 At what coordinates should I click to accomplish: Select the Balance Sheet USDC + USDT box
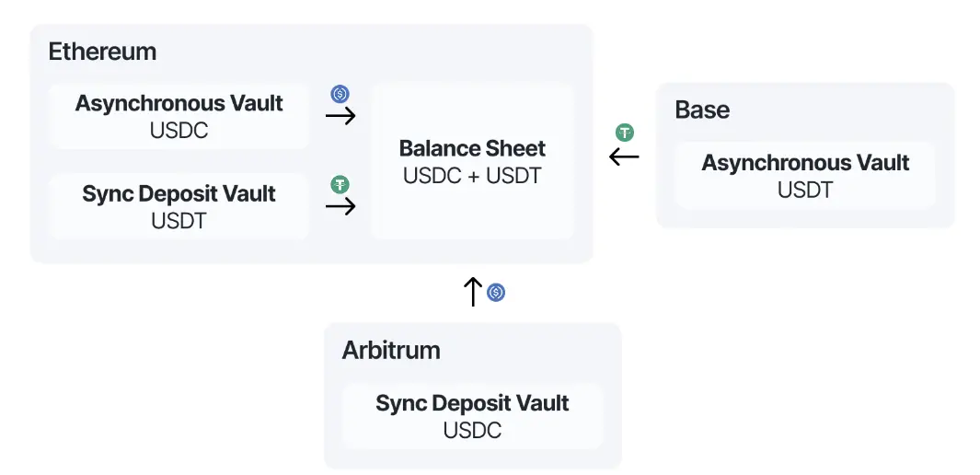pos(472,162)
